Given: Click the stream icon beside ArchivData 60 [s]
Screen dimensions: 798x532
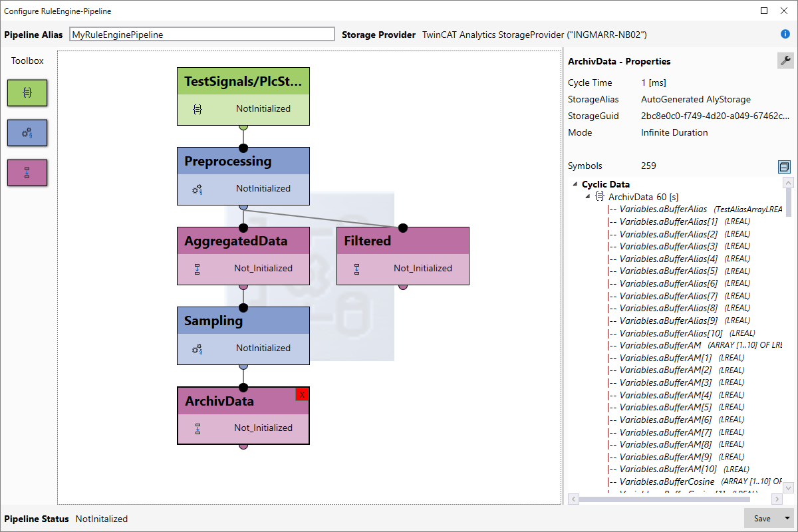Looking at the screenshot, I should coord(600,196).
